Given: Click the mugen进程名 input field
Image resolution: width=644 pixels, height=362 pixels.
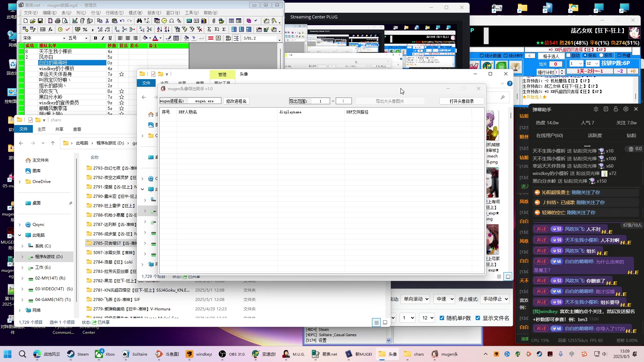Looking at the screenshot, I should (x=204, y=101).
